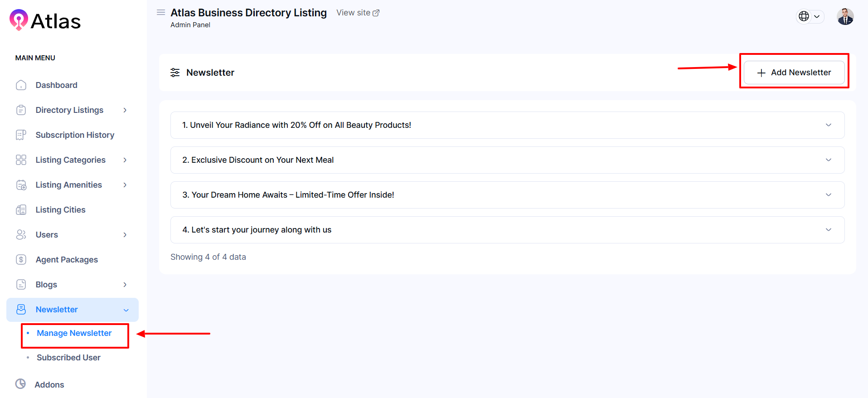Toggle the hamburger sidebar menu icon
Screen dimensions: 868x398
click(x=161, y=13)
